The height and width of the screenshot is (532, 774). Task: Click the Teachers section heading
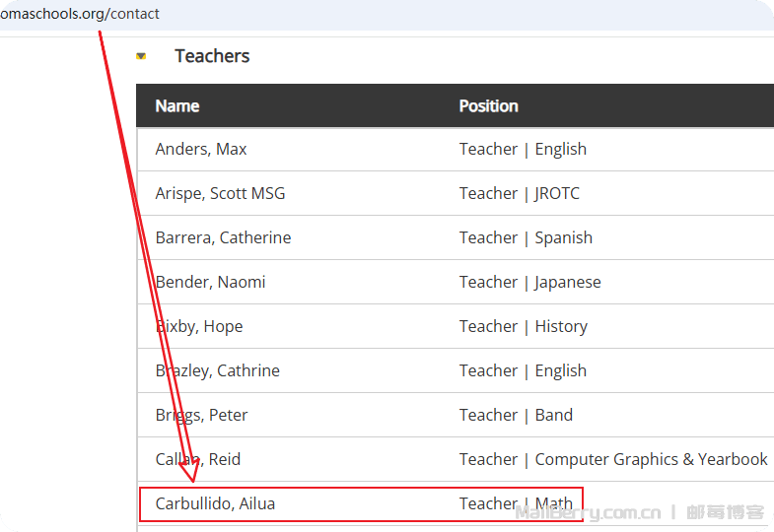pyautogui.click(x=212, y=56)
